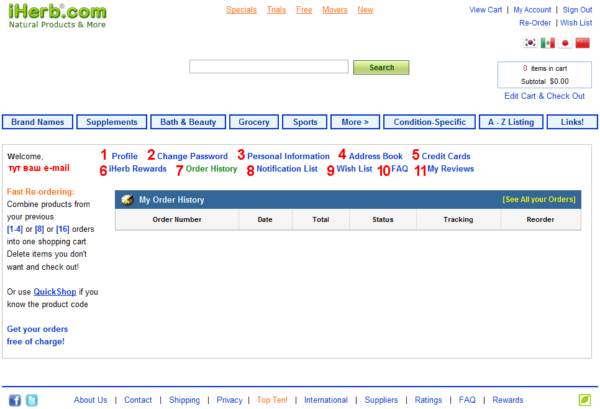Image resolution: width=600 pixels, height=409 pixels.
Task: Open the Bath & Beauty category
Action: click(188, 122)
